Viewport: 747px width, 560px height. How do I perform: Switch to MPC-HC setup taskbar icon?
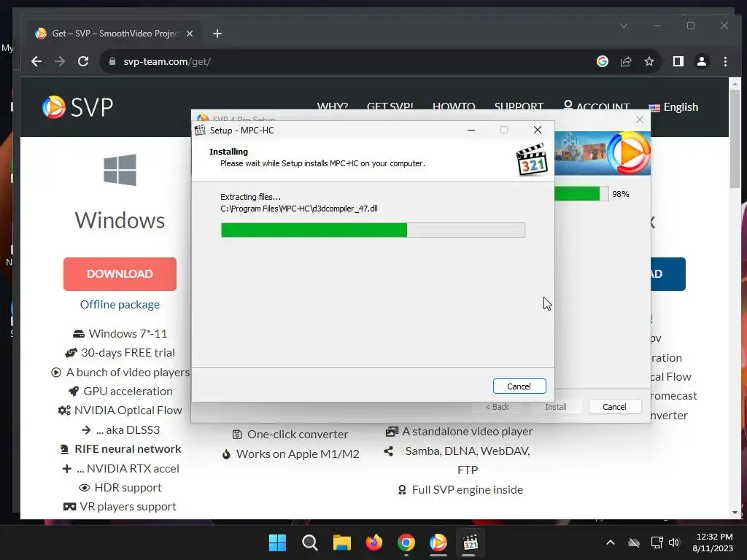pos(471,542)
